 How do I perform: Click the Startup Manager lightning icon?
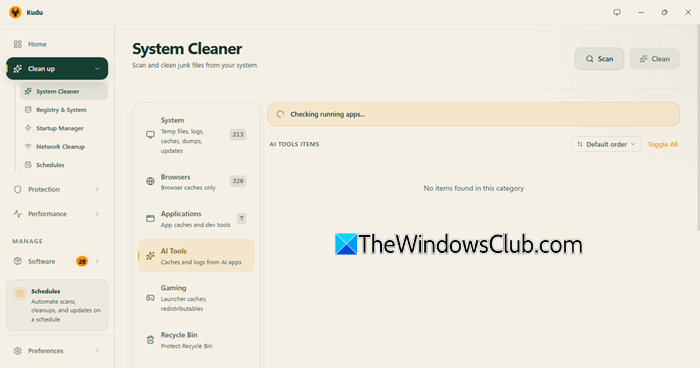(x=28, y=128)
